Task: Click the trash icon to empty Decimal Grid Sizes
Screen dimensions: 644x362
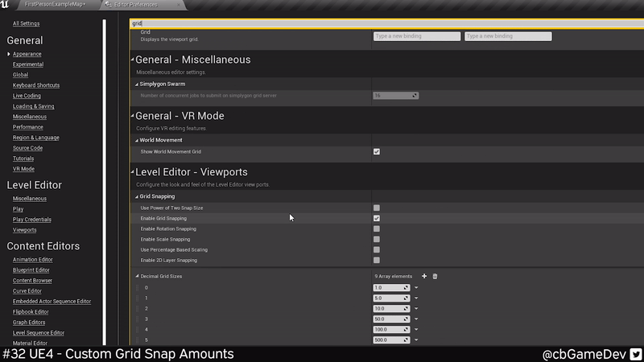Action: coord(436,276)
